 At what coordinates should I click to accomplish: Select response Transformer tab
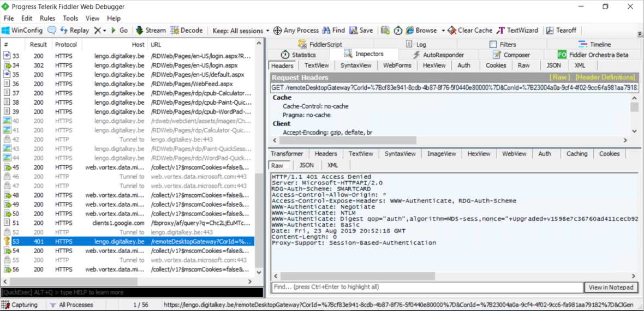pyautogui.click(x=287, y=154)
